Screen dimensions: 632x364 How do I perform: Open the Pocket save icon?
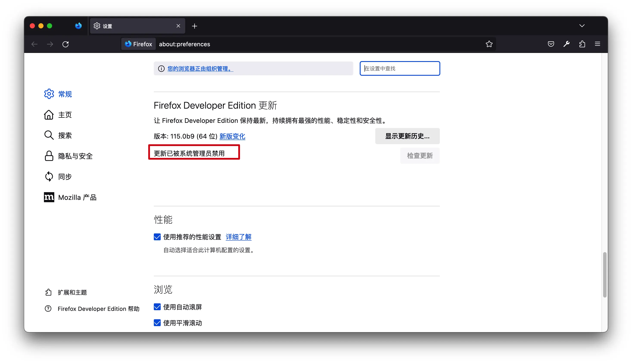coord(551,44)
